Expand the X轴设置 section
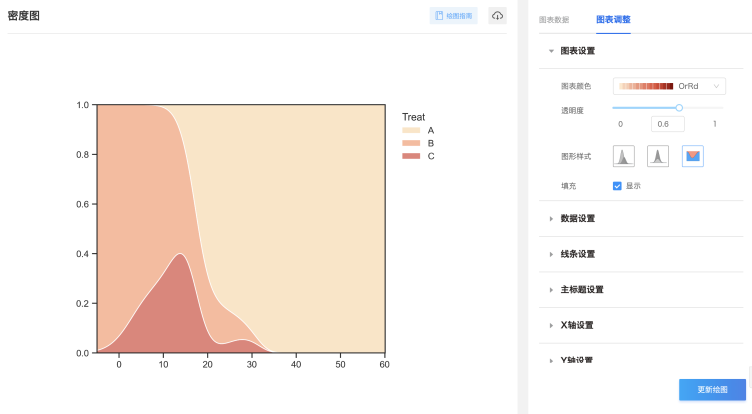Viewport: 752px width, 414px height. tap(577, 325)
